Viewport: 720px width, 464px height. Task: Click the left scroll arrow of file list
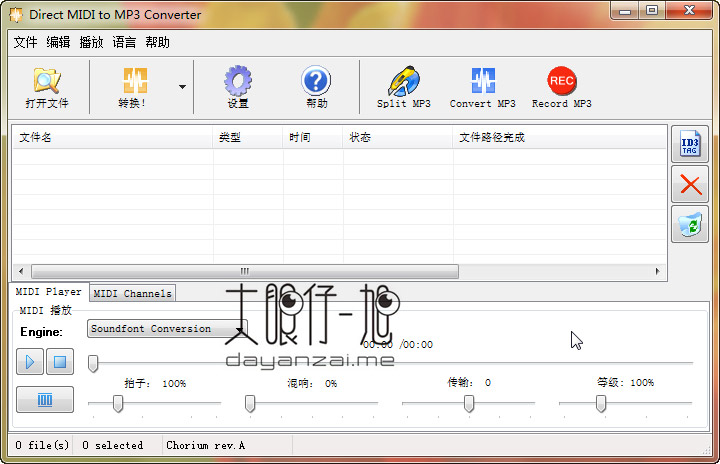click(21, 271)
